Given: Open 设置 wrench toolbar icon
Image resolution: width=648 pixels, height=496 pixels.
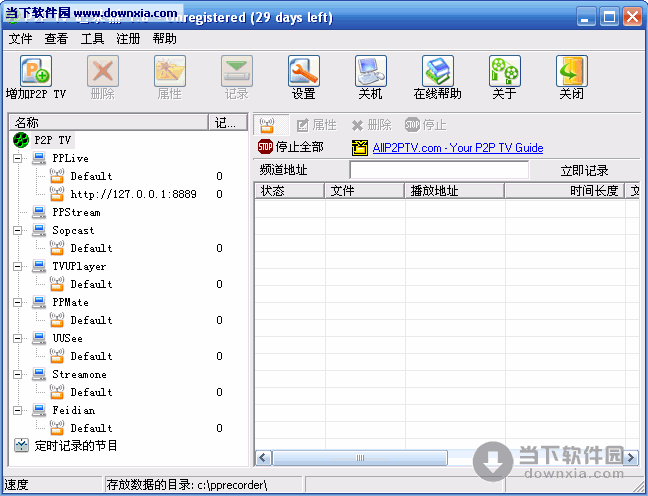Looking at the screenshot, I should 304,71.
